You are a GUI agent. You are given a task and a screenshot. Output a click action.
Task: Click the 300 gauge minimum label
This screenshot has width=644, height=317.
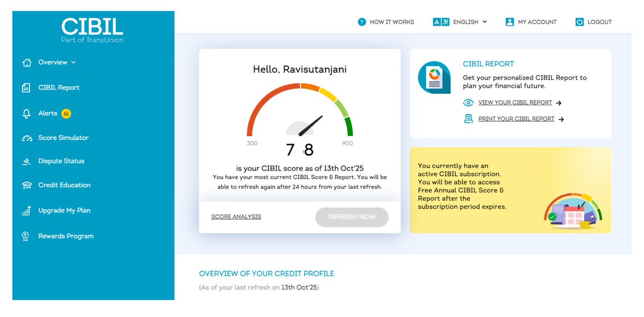click(252, 144)
